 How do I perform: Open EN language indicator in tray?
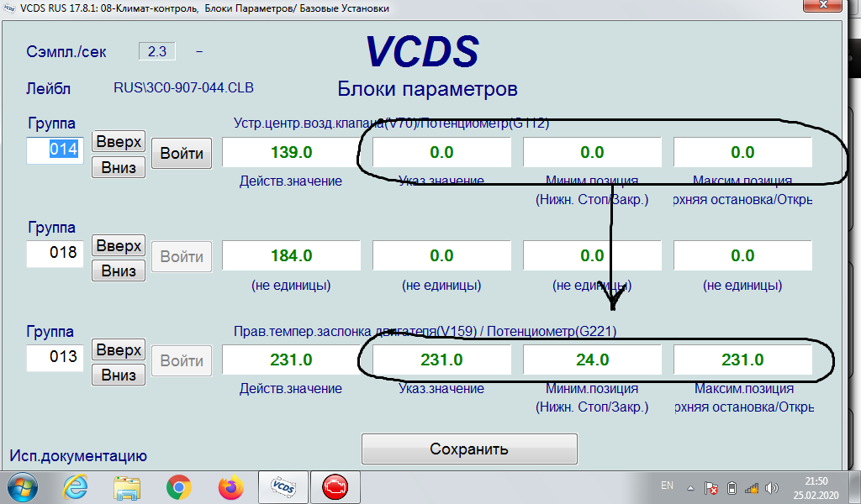667,486
